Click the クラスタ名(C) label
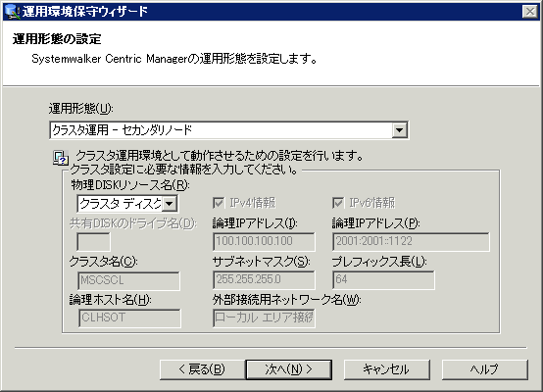This screenshot has height=392, width=543. click(x=103, y=262)
